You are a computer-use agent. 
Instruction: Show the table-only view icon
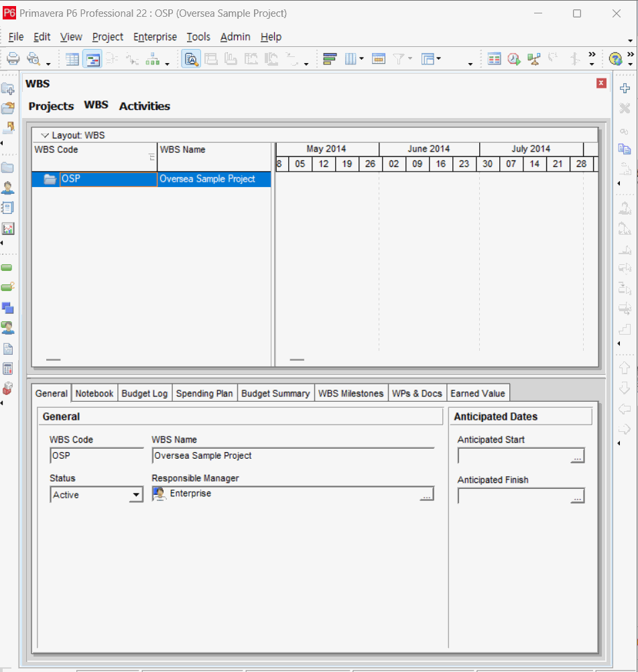[72, 59]
